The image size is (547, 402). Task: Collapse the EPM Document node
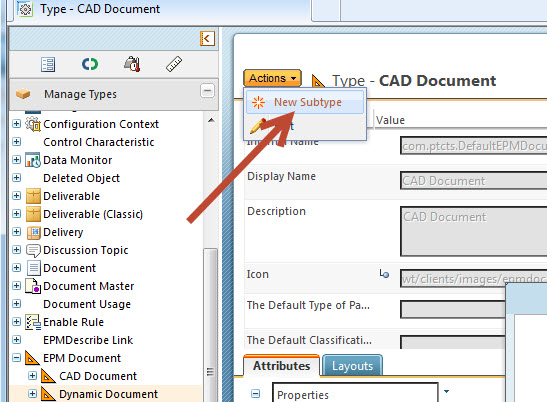point(16,358)
